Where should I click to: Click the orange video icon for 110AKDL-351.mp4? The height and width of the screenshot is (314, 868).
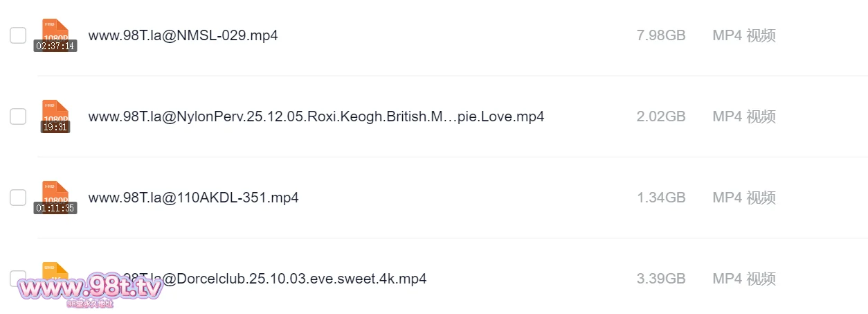55,191
